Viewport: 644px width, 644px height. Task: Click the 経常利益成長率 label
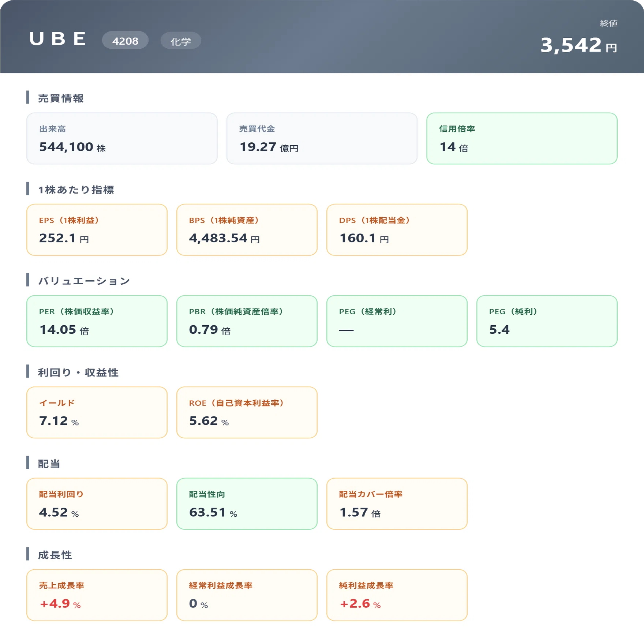point(221,585)
